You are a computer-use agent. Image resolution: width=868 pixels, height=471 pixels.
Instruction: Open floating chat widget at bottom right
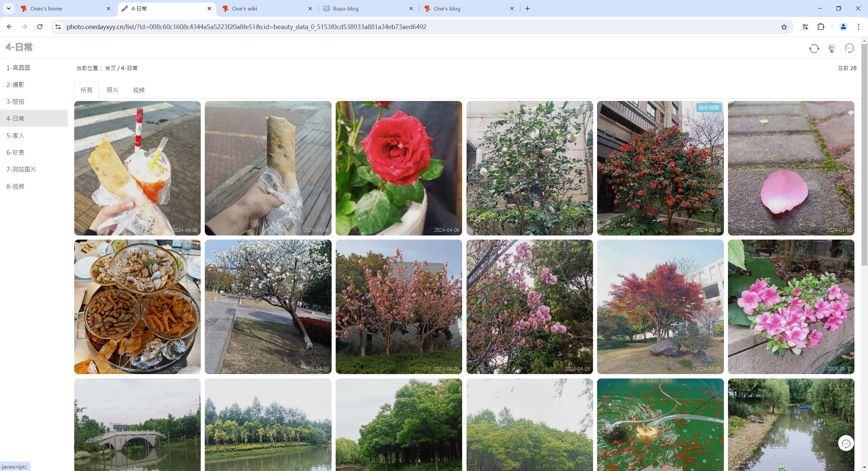[846, 443]
